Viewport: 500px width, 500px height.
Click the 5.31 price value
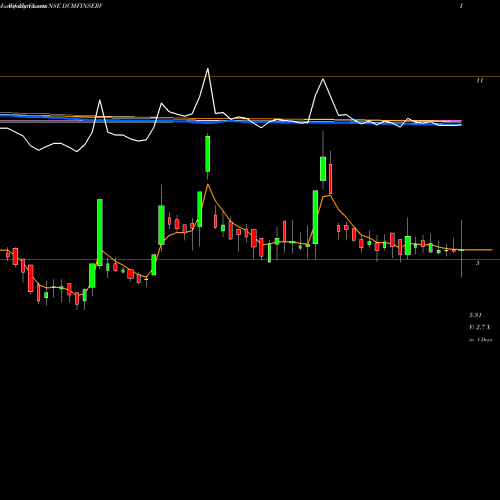coord(475,315)
